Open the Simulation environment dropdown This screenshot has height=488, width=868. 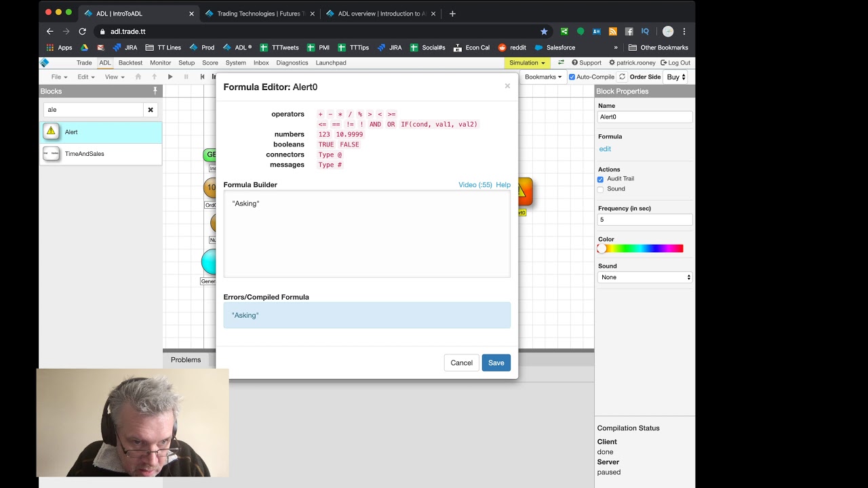[x=527, y=63]
